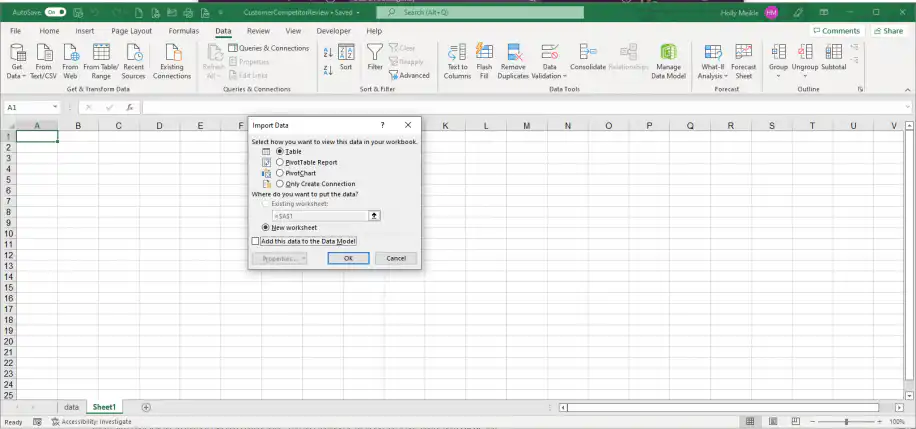
Task: Select the Table radio option
Action: tap(280, 151)
